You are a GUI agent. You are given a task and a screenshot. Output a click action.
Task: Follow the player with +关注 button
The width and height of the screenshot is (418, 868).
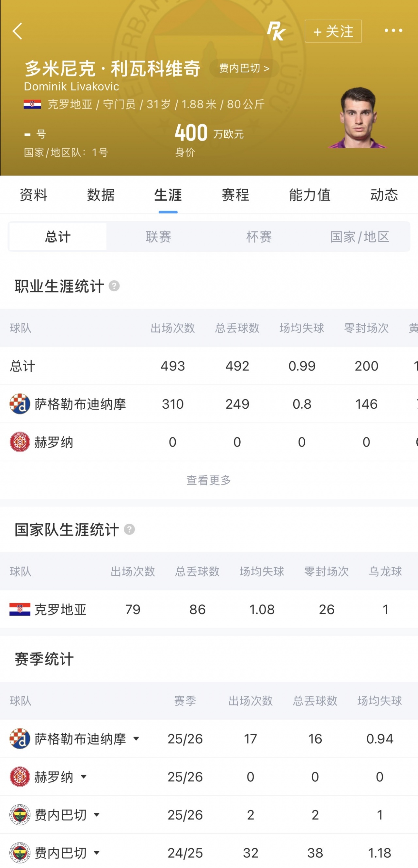[333, 31]
